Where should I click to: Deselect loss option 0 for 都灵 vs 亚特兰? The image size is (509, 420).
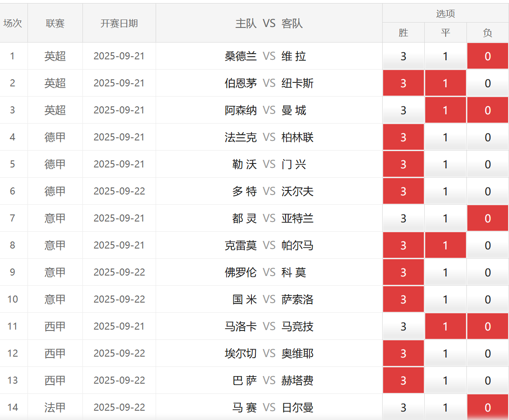click(487, 218)
